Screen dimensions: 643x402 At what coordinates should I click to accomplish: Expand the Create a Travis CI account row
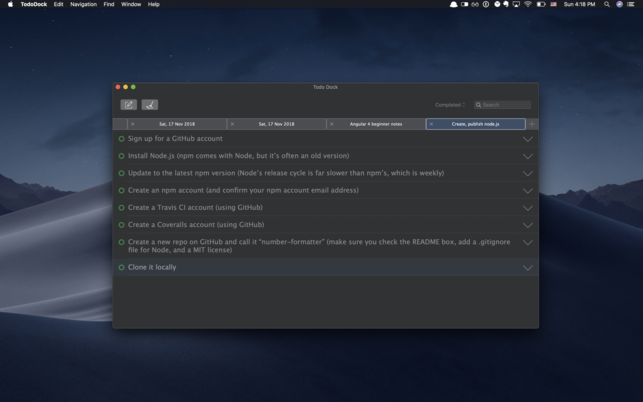528,208
